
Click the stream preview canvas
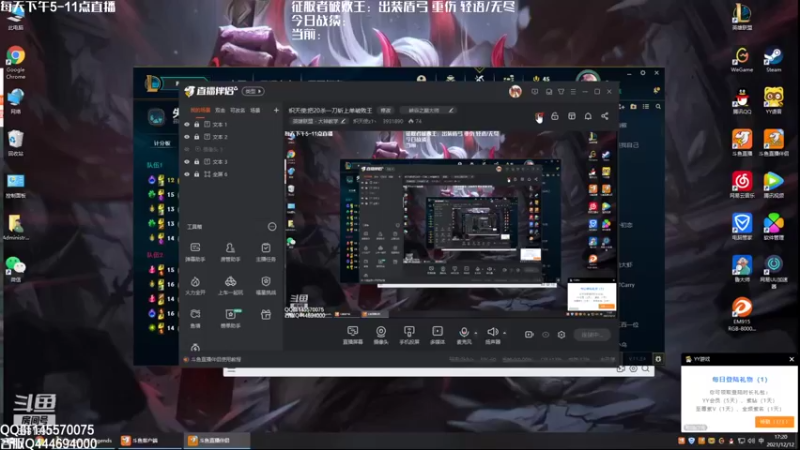click(451, 224)
